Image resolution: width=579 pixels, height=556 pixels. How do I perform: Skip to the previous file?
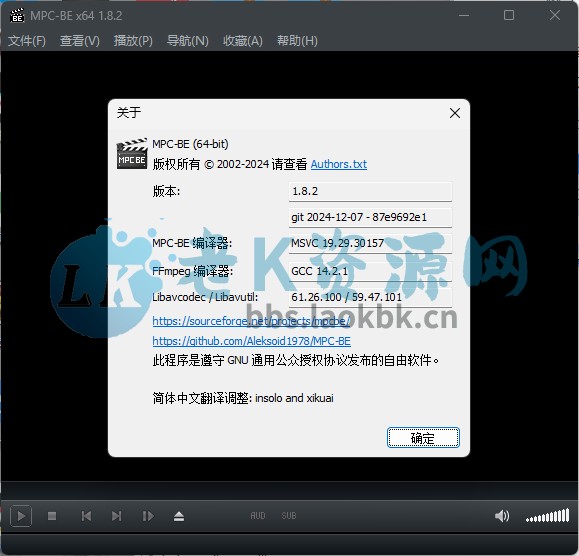click(x=86, y=516)
